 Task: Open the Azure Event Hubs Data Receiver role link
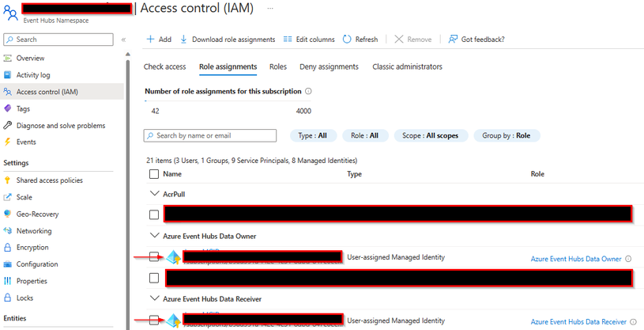(x=578, y=322)
